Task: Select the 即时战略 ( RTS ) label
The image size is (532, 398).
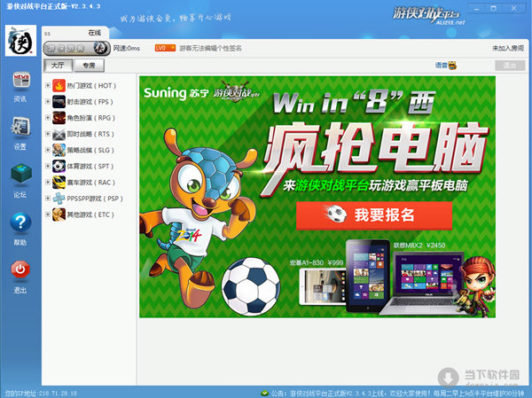Action: pos(90,134)
